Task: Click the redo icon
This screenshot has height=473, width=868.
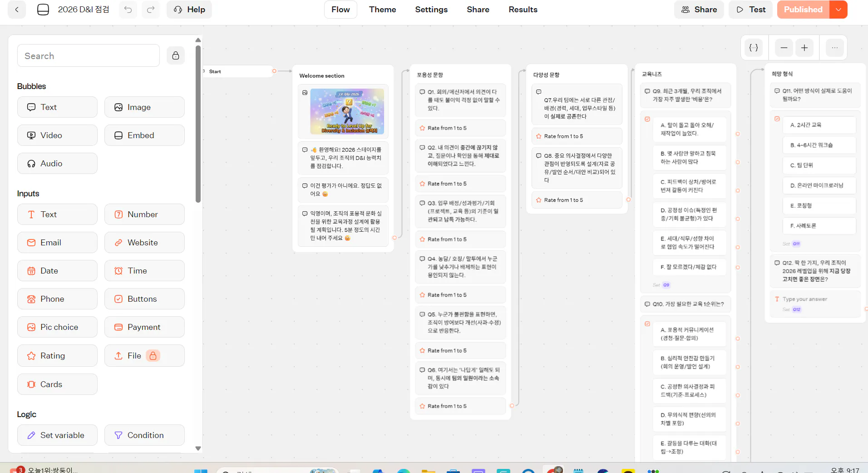Action: click(x=151, y=10)
